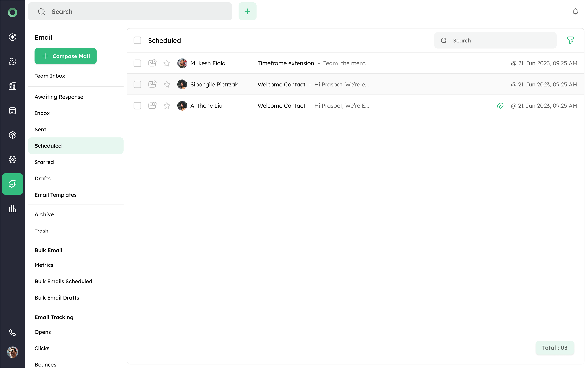Open the Timeframe extension email
The image size is (588, 368).
coord(285,63)
